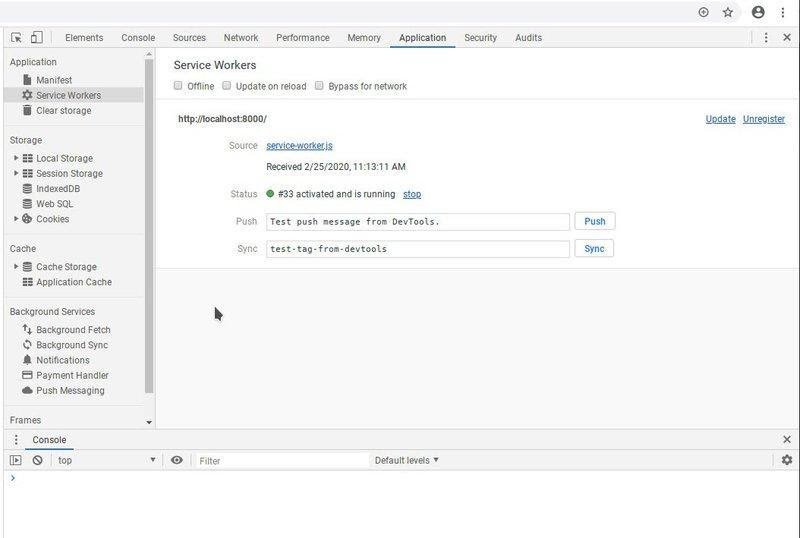The width and height of the screenshot is (800, 538).
Task: Open the Default levels dropdown
Action: (x=406, y=460)
